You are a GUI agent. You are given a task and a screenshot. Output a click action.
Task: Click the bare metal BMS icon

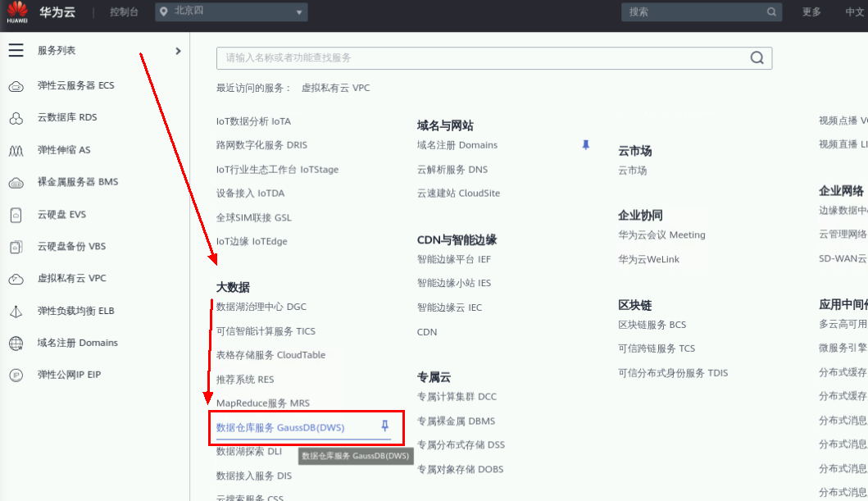click(x=16, y=183)
